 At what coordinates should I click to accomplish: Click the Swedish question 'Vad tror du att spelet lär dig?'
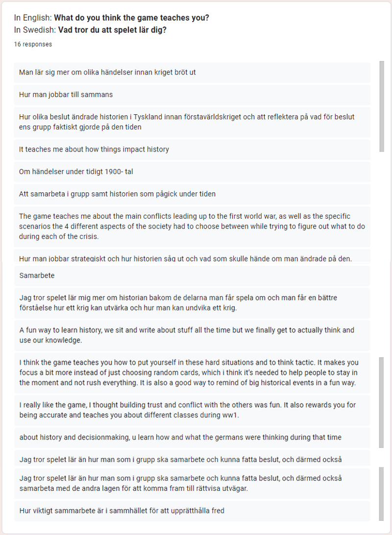point(112,30)
